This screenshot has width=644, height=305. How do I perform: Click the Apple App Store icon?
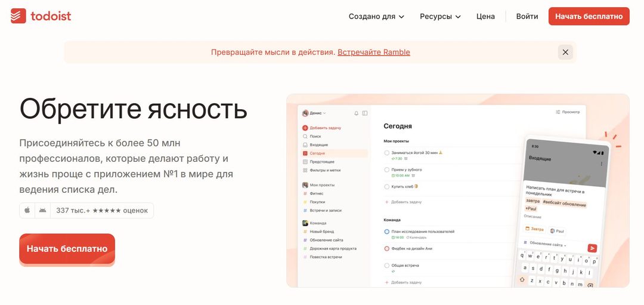[27, 211]
